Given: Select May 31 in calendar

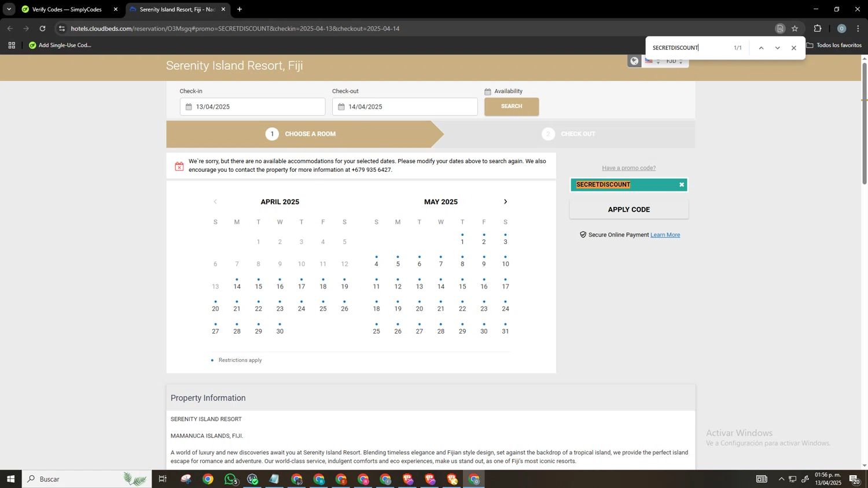Looking at the screenshot, I should (x=505, y=331).
